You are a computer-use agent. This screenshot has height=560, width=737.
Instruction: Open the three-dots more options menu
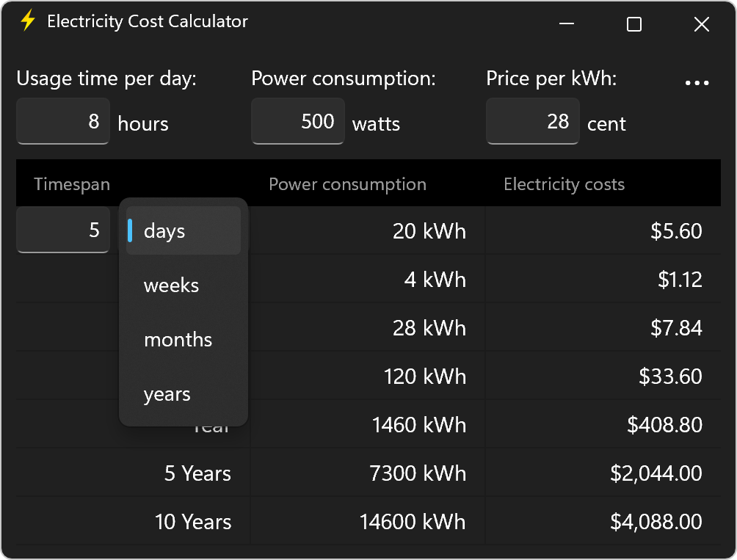[697, 83]
